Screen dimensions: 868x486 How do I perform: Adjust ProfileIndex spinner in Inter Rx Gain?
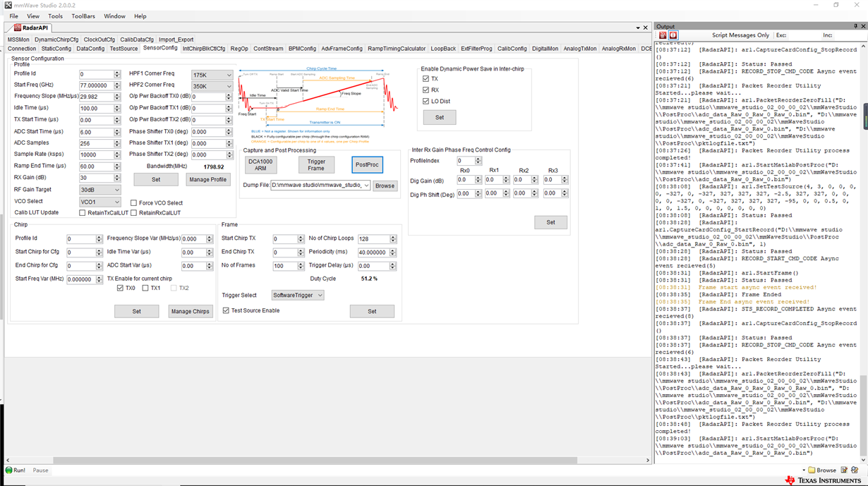point(478,161)
